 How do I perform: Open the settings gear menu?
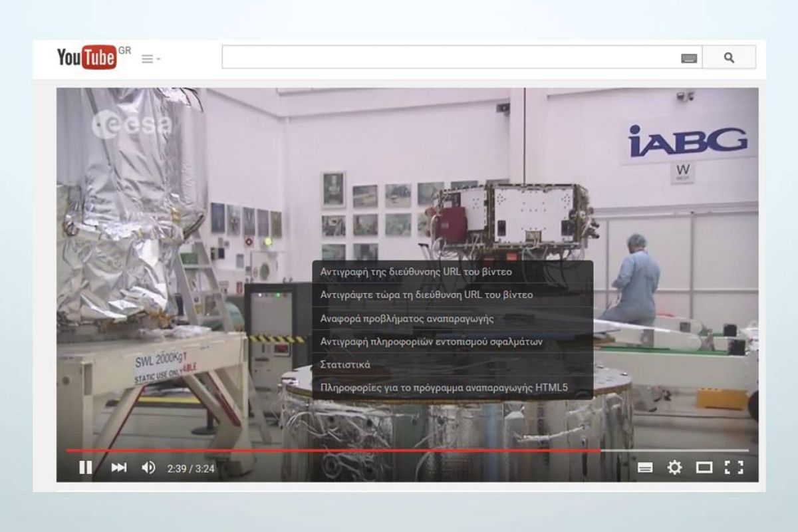(x=674, y=468)
